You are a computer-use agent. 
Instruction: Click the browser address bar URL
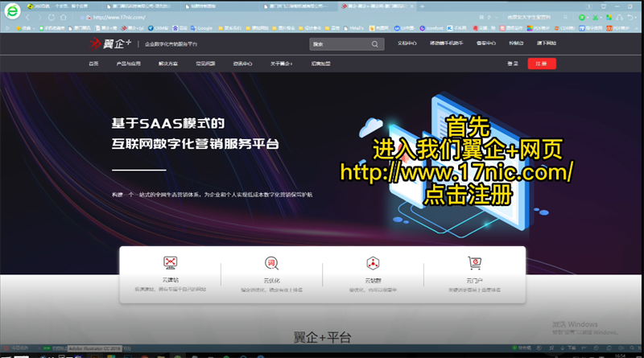(119, 17)
